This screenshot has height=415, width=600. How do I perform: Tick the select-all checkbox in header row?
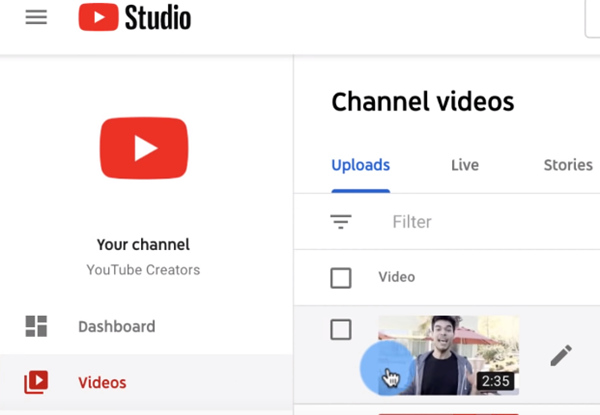pos(341,277)
